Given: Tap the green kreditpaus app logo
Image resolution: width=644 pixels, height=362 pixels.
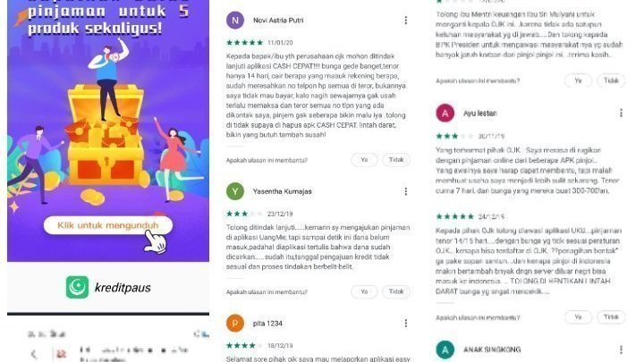Looking at the screenshot, I should pyautogui.click(x=77, y=287).
